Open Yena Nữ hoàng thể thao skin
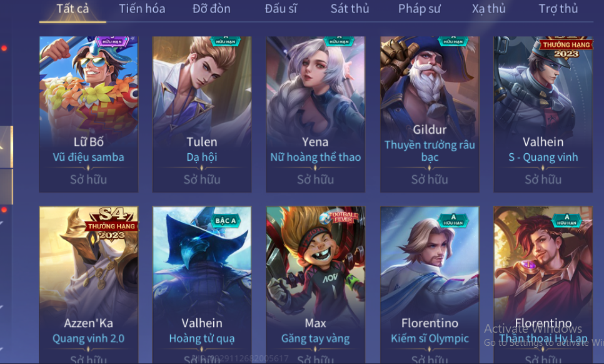The image size is (604, 364). (316, 114)
